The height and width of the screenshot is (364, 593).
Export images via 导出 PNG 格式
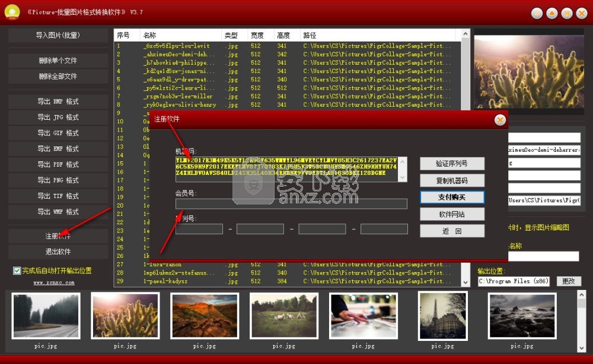58,180
